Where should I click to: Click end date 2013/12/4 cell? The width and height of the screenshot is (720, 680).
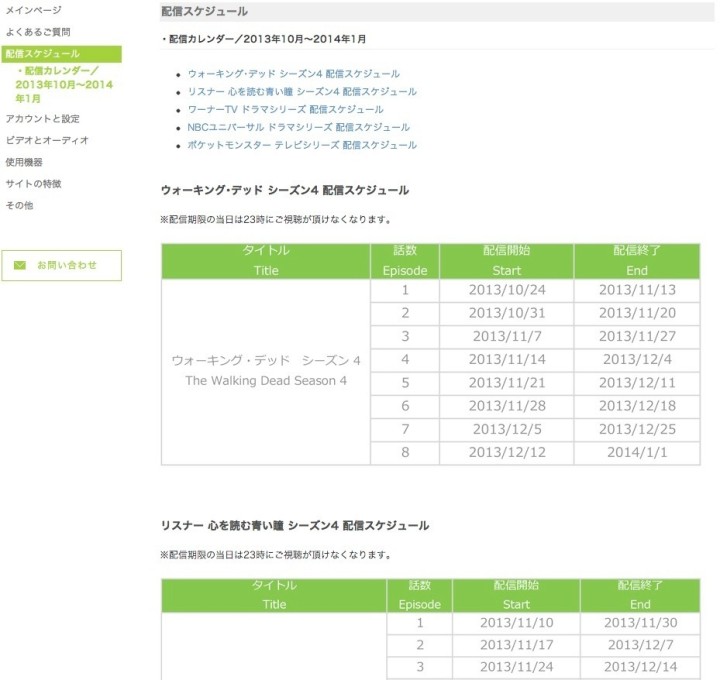(x=637, y=360)
